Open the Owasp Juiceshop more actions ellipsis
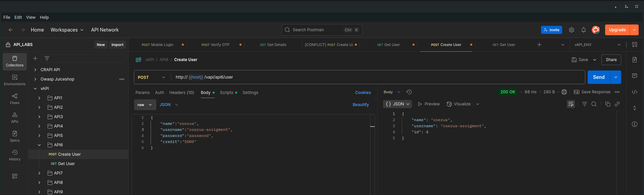 pos(122,79)
